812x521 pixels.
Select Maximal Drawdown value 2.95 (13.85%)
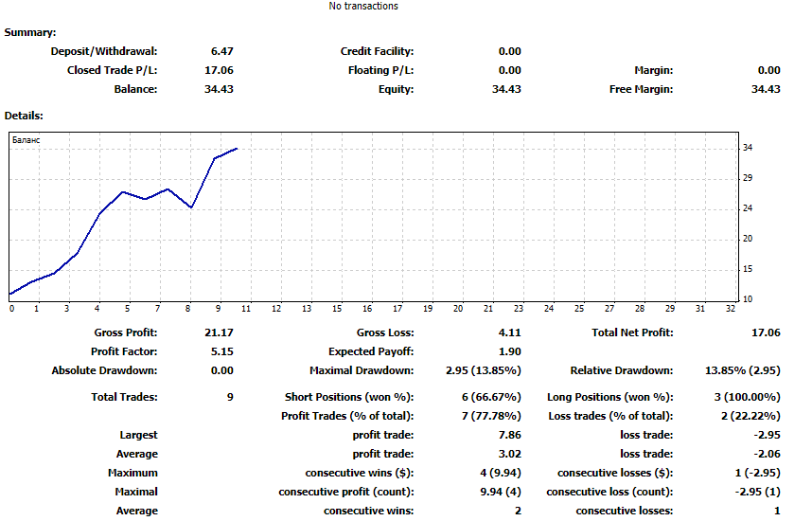pyautogui.click(x=484, y=370)
